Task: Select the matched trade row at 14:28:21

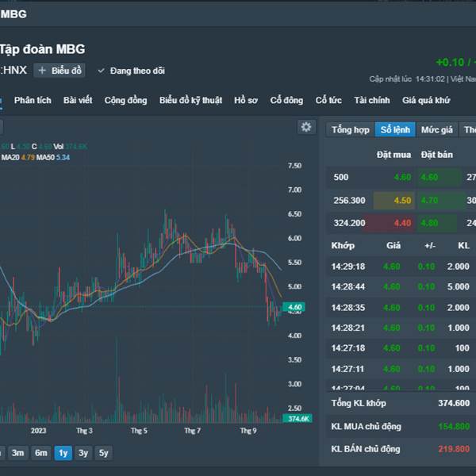Action: click(x=401, y=328)
